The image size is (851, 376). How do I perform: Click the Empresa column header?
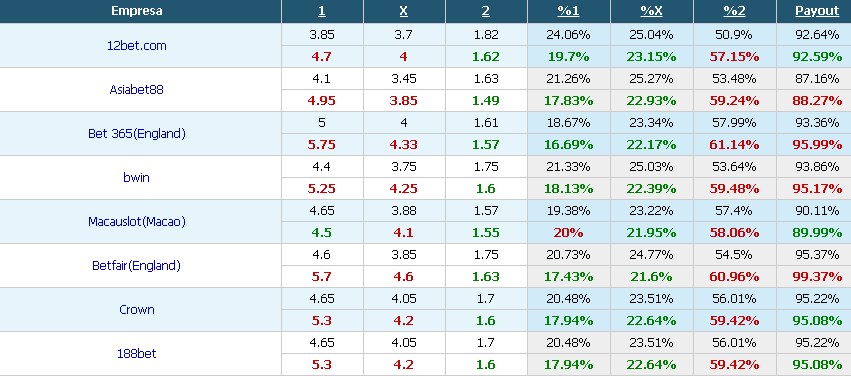click(x=137, y=11)
